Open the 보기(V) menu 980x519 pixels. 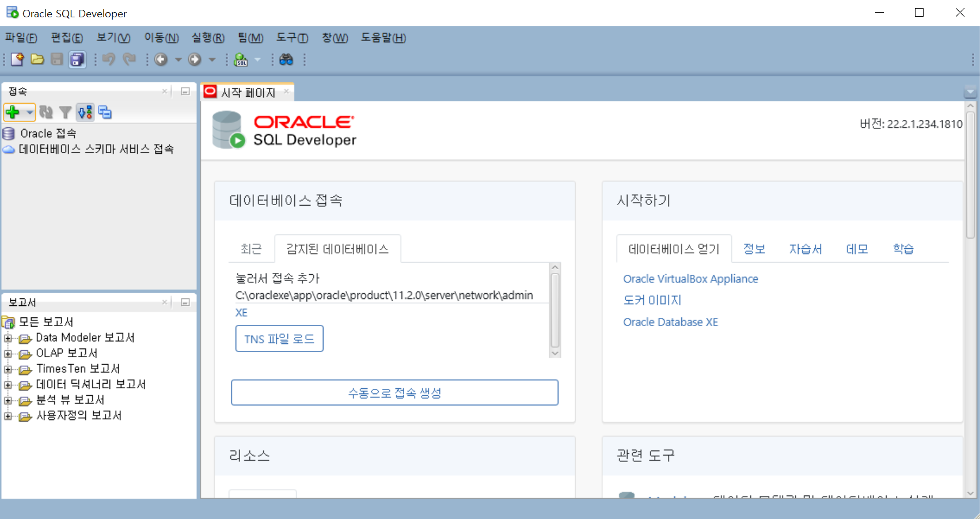click(x=113, y=38)
